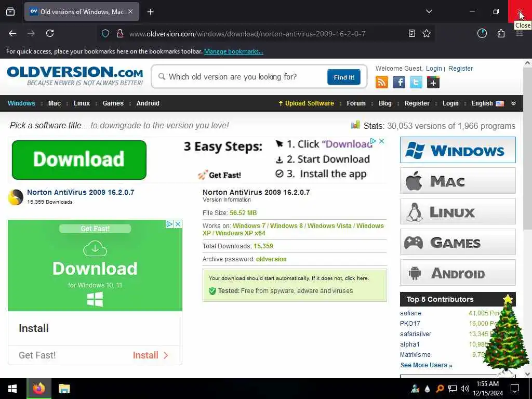Open the Windows category sidebar button
This screenshot has height=399, width=532.
[458, 150]
